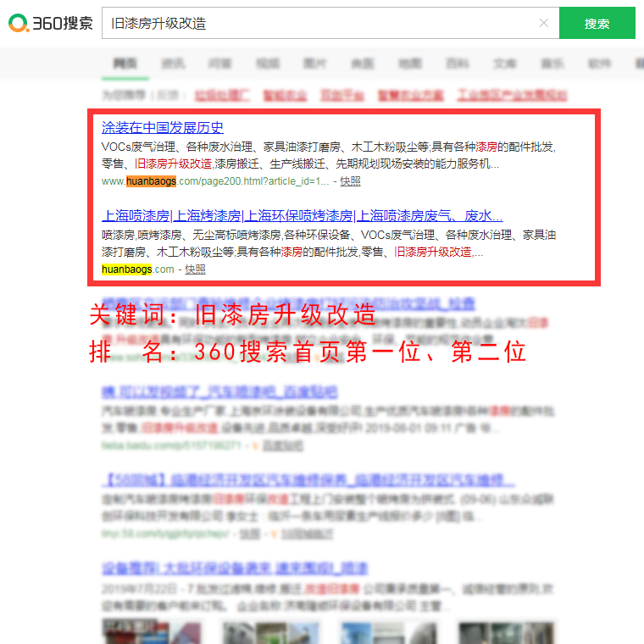Open 快照 for 涂装在中国发展历史 result
Image resolution: width=644 pixels, height=644 pixels.
coord(350,181)
